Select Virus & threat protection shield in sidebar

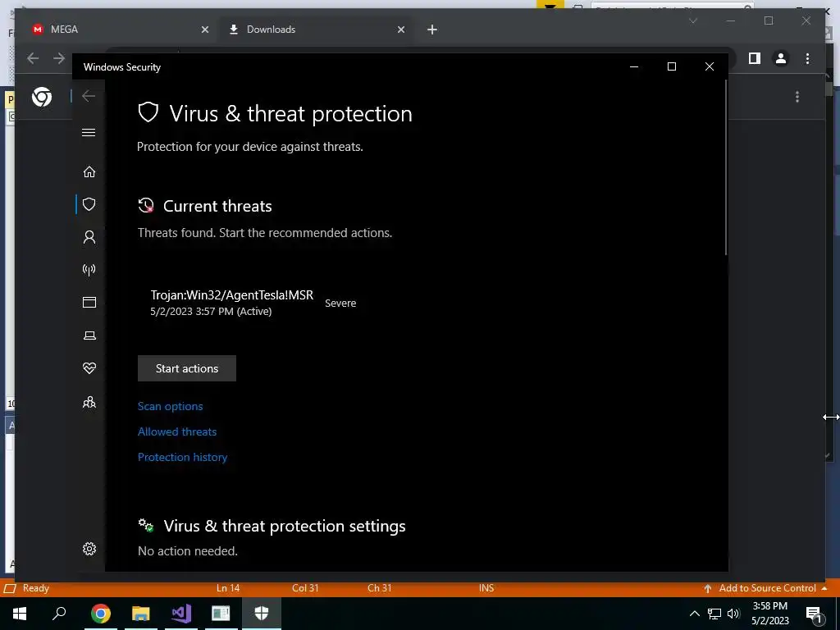click(89, 204)
